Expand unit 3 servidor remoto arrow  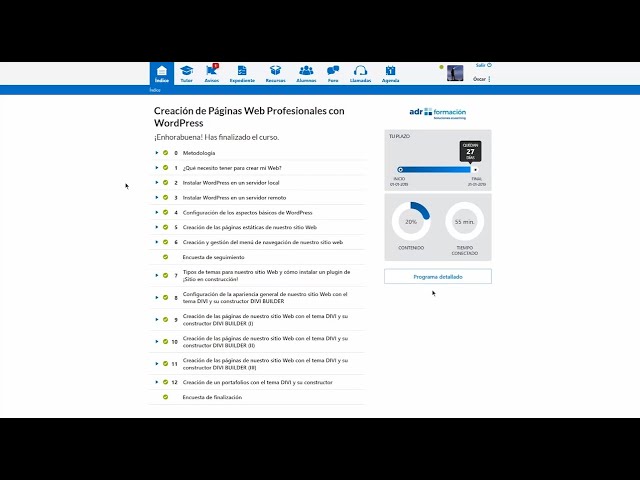(x=157, y=198)
